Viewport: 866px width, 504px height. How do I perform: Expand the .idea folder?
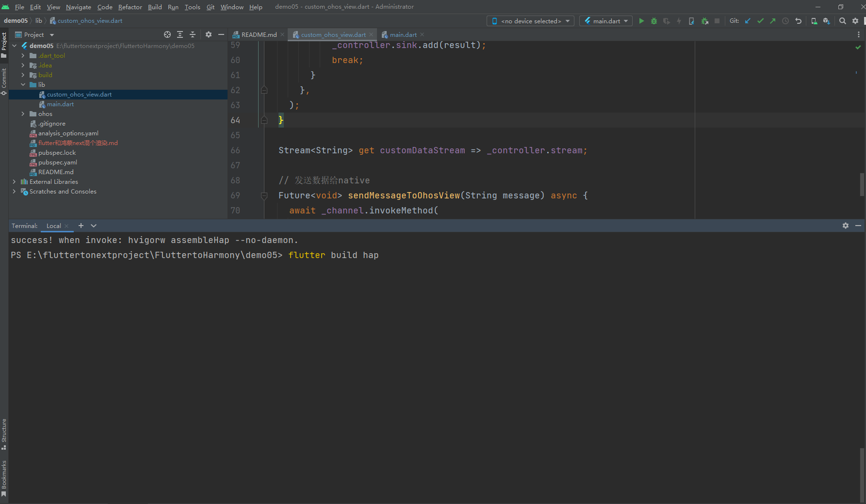coord(23,65)
